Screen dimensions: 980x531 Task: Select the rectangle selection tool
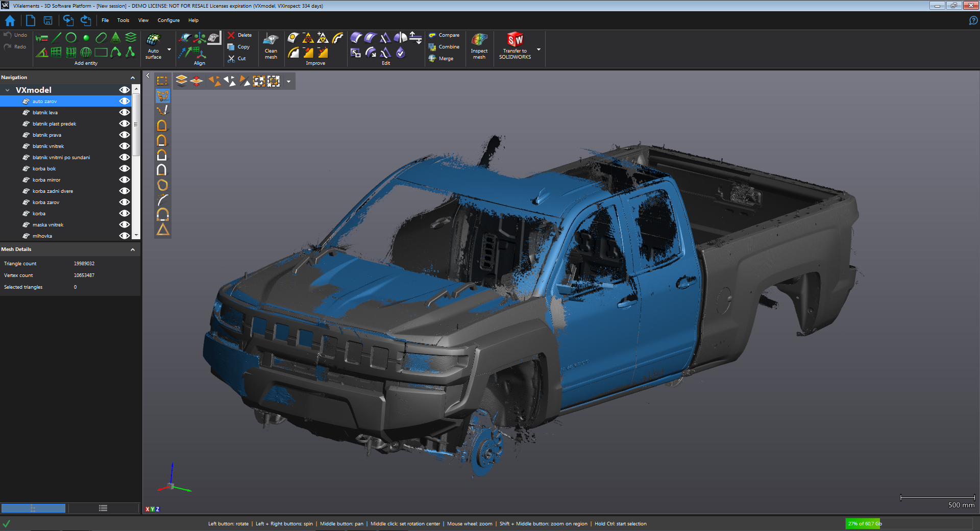[x=162, y=81]
